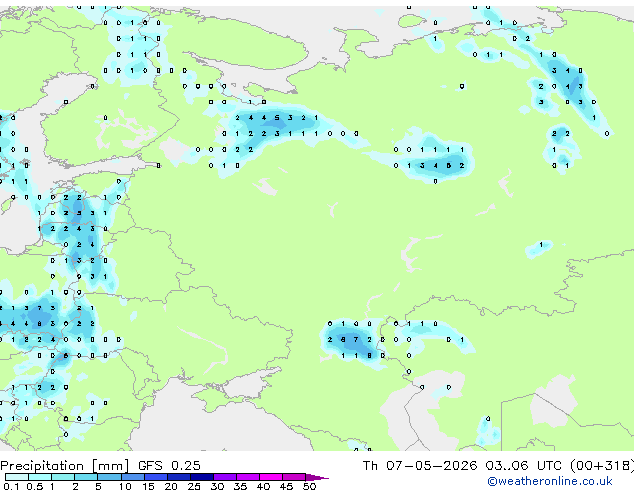Select the 2–5 mm cyan legend box
Screen dimensions: 634x490
(86, 477)
